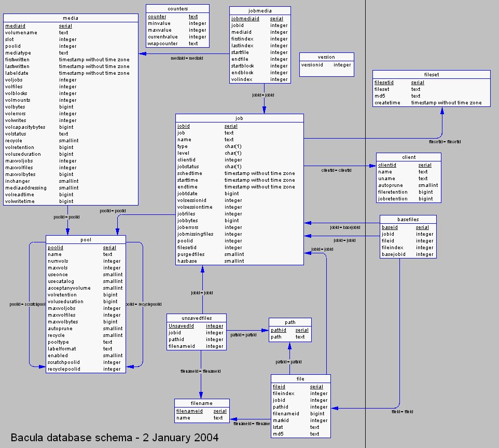Viewport: 499px width, 448px height.
Task: Click the media table title header
Action: (70, 18)
